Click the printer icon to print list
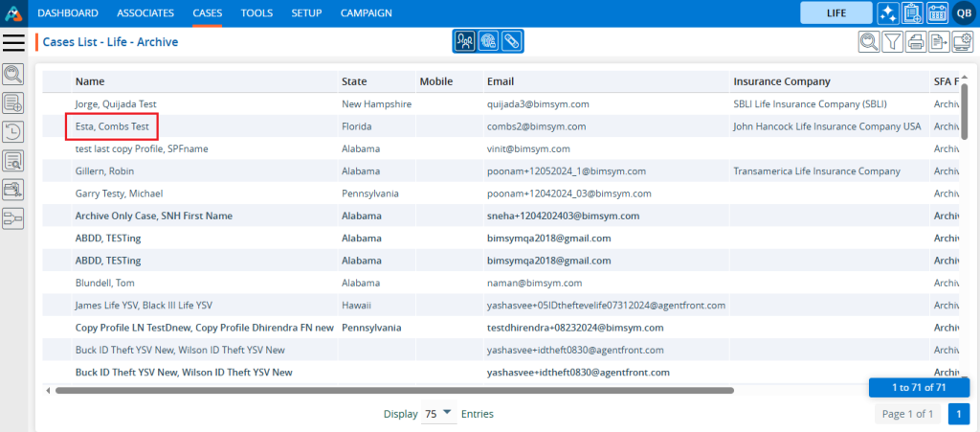This screenshot has height=432, width=980. click(x=916, y=41)
